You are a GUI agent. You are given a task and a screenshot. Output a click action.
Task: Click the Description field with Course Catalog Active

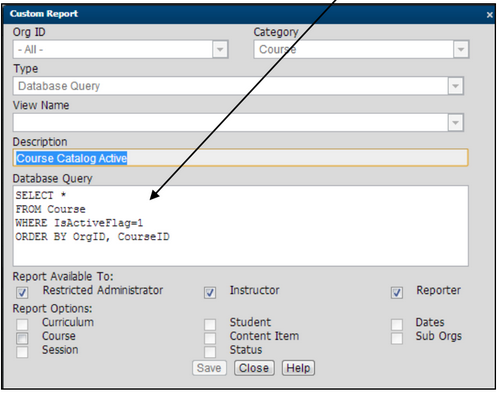tap(240, 158)
